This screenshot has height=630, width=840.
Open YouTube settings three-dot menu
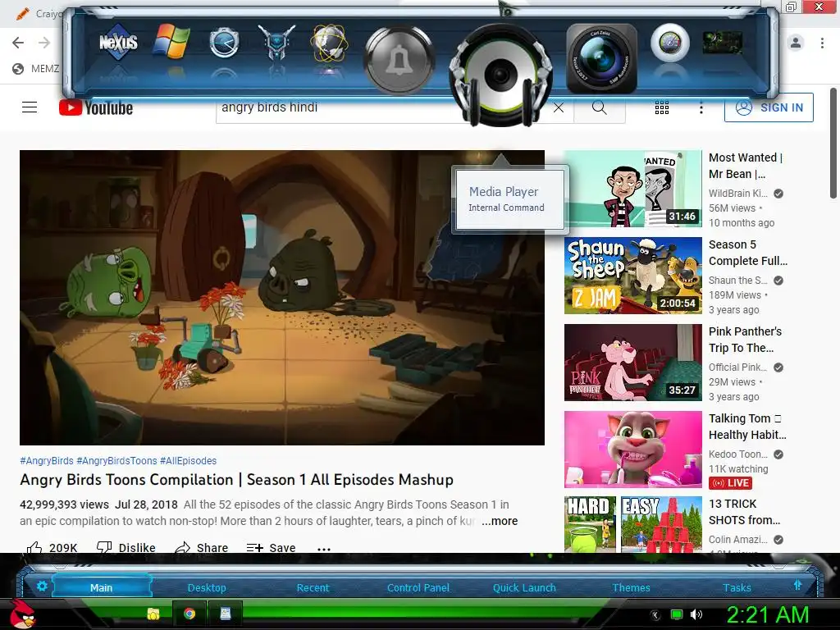pyautogui.click(x=701, y=108)
